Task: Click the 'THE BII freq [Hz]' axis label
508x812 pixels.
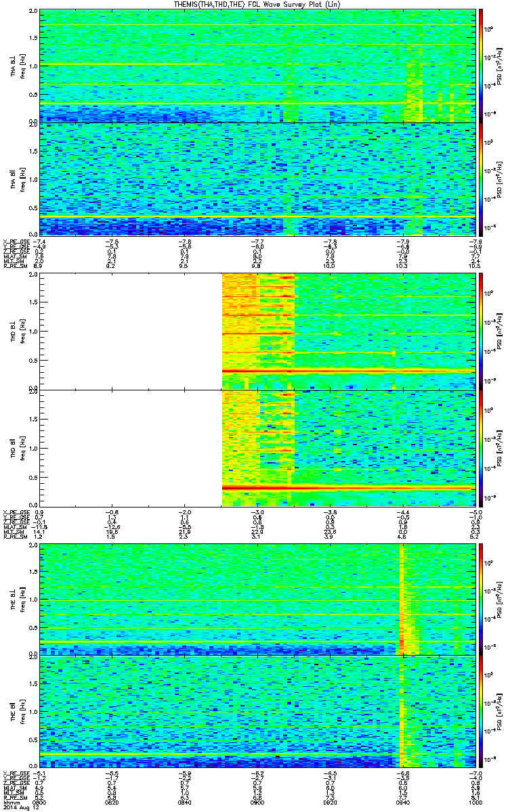Action: 16,712
